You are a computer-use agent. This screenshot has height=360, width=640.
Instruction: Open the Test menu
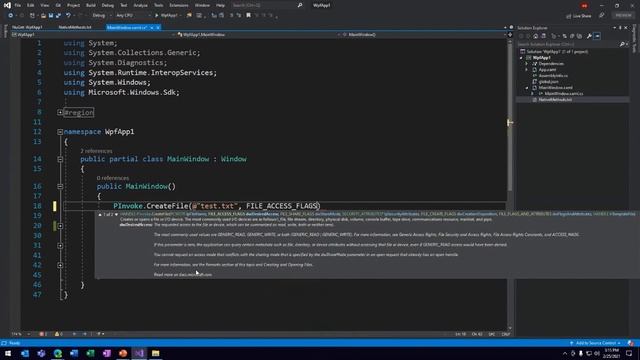pyautogui.click(x=124, y=5)
